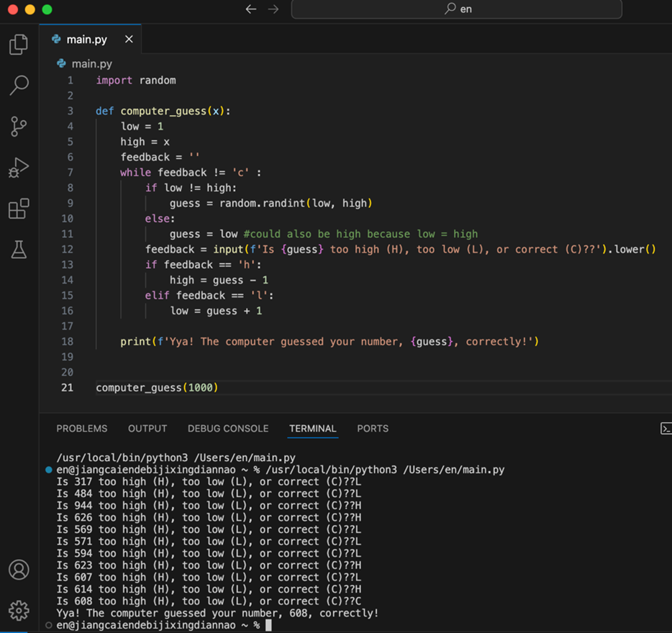The width and height of the screenshot is (672, 633).
Task: Click line number 21 in the gutter
Action: (68, 388)
